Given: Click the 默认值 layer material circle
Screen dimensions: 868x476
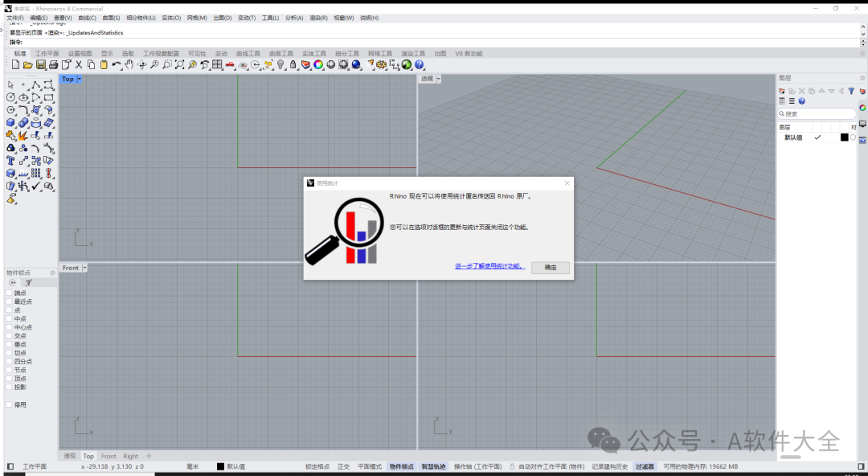Looking at the screenshot, I should pyautogui.click(x=853, y=137).
